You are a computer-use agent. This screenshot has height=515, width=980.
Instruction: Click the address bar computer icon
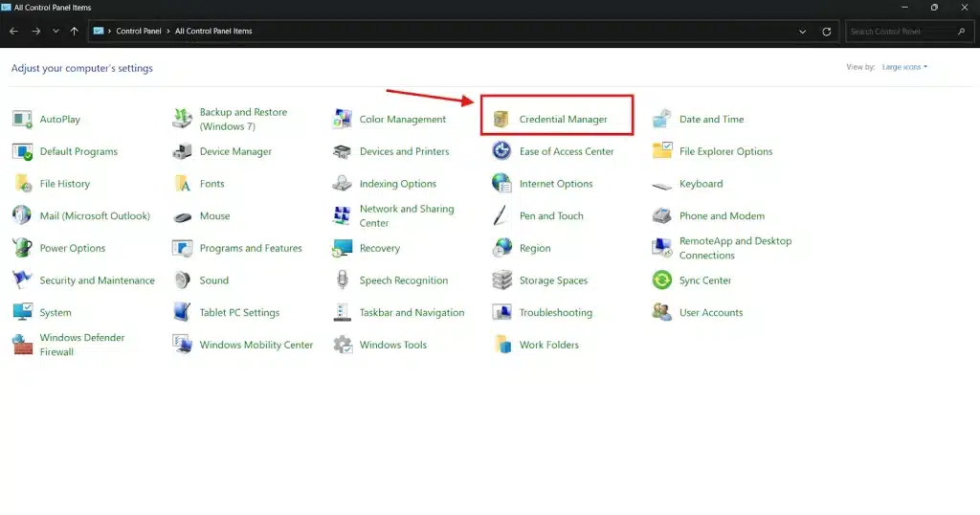[x=99, y=31]
